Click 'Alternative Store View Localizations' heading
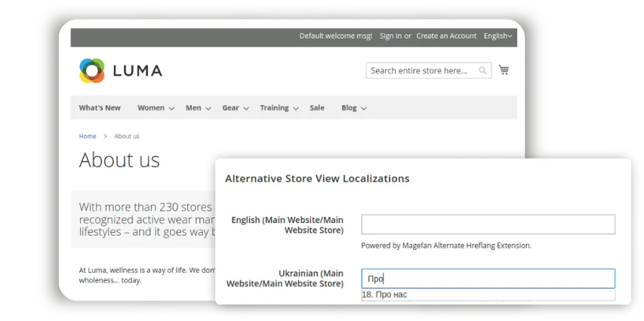This screenshot has height=321, width=644. [318, 179]
